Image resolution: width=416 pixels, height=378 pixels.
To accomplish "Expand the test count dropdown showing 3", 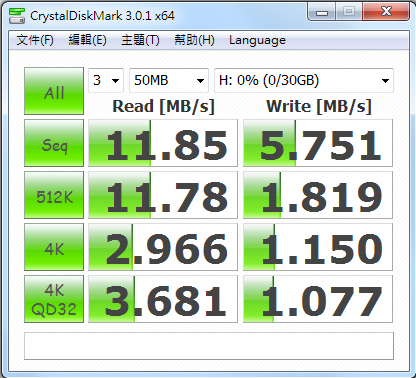I will pyautogui.click(x=106, y=80).
